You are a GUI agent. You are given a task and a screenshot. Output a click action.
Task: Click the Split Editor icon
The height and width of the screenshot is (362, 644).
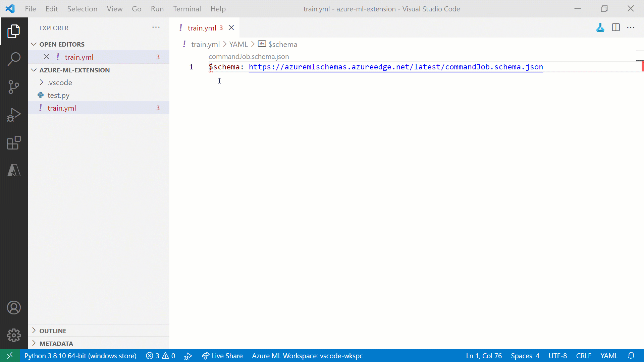pyautogui.click(x=616, y=28)
